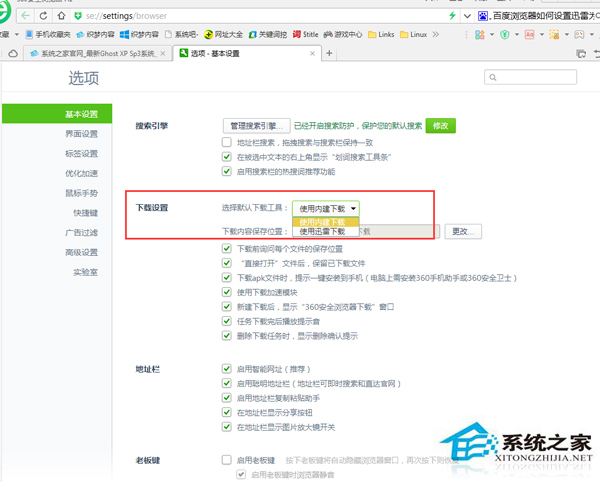Open the Stitle bookmark

pyautogui.click(x=303, y=34)
